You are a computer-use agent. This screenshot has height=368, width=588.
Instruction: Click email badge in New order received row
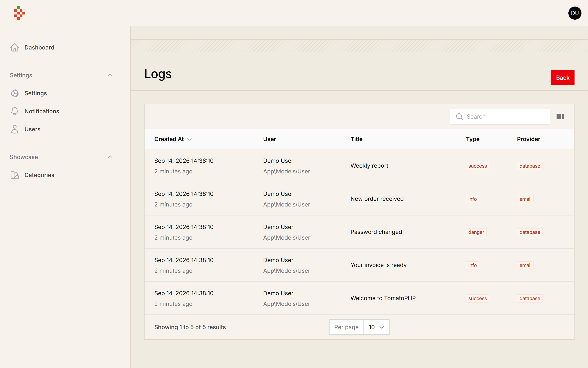525,199
